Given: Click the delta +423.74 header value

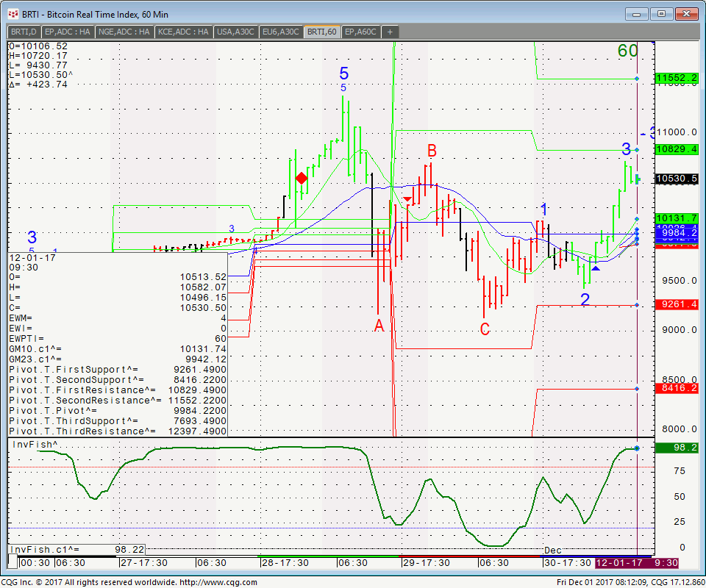Looking at the screenshot, I should coord(38,85).
